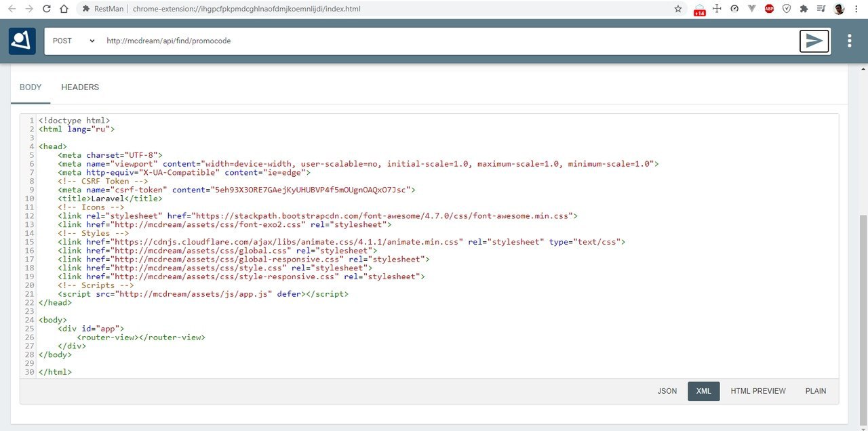The image size is (868, 431).
Task: Show response as JSON
Action: [667, 391]
